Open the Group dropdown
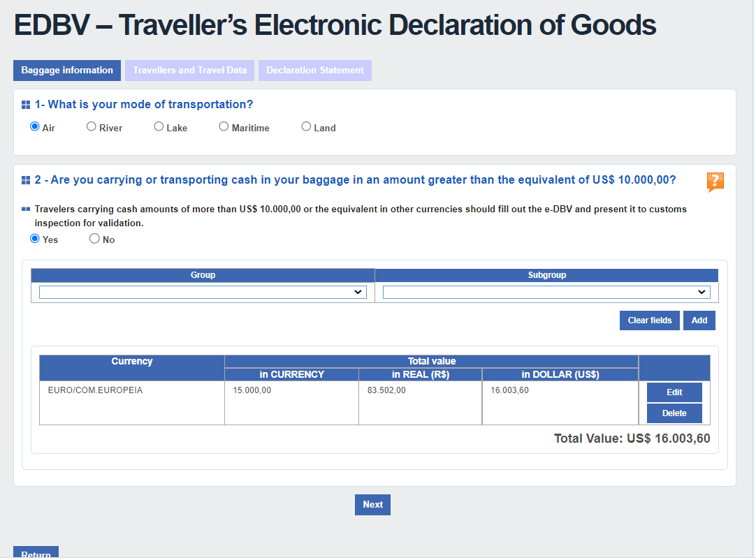 coord(203,293)
